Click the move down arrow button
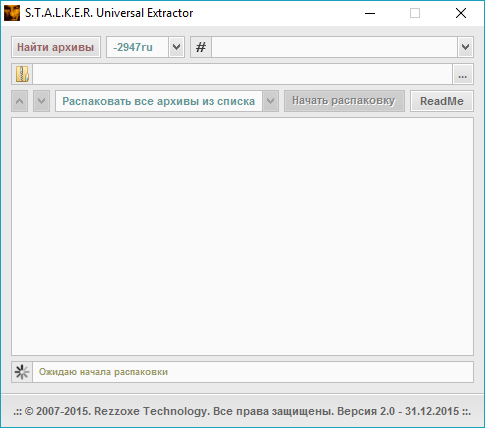Image resolution: width=485 pixels, height=428 pixels. (x=41, y=101)
